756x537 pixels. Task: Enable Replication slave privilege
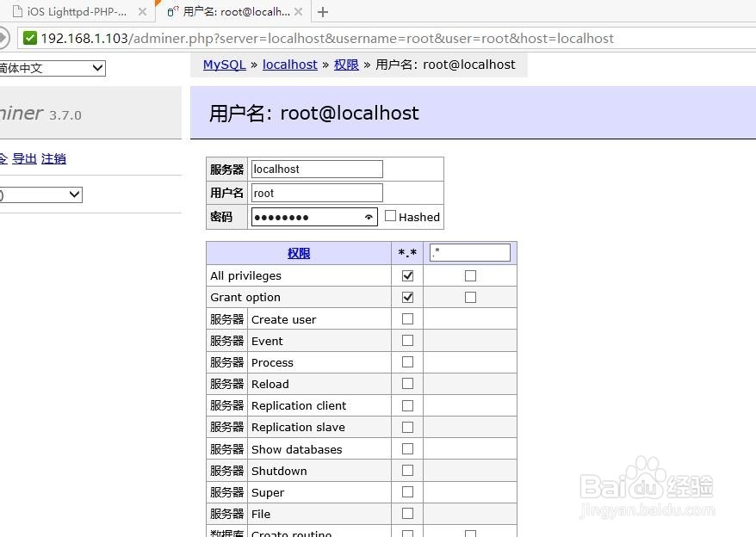[x=407, y=427]
